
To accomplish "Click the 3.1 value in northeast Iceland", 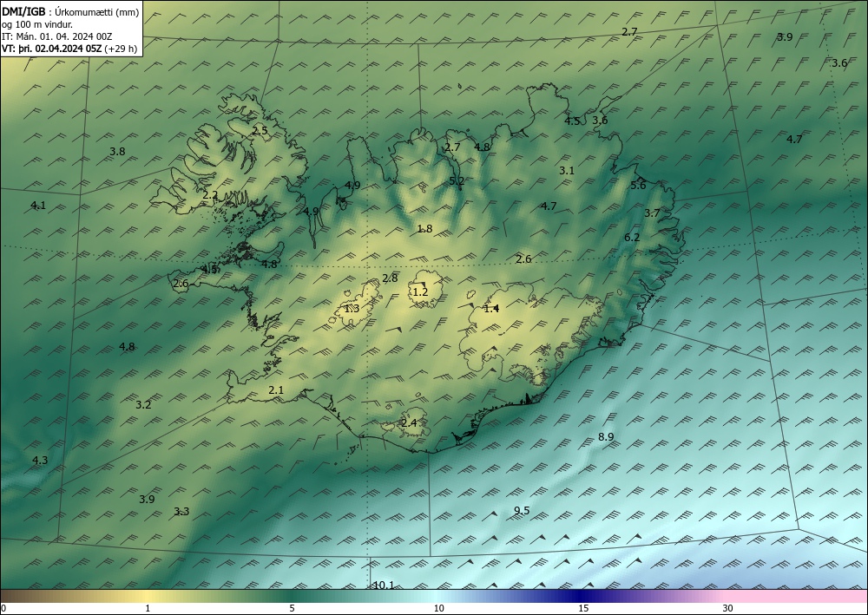I will click(x=566, y=171).
